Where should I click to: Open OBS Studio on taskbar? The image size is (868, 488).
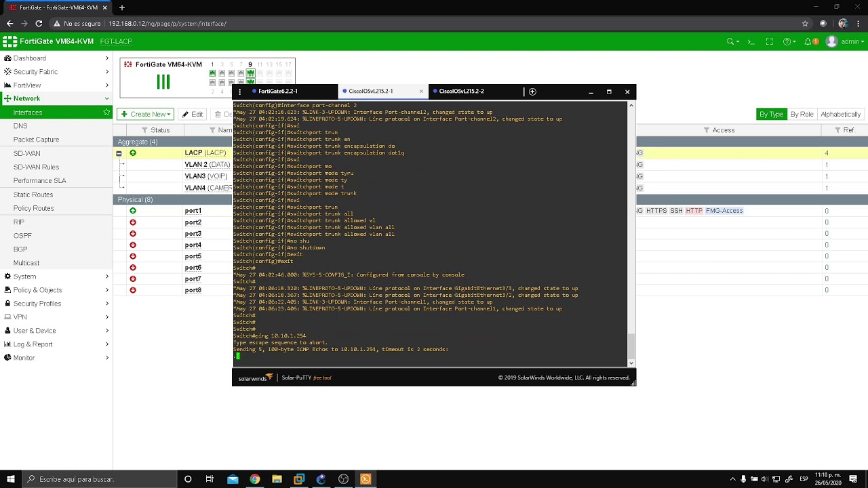tap(343, 479)
